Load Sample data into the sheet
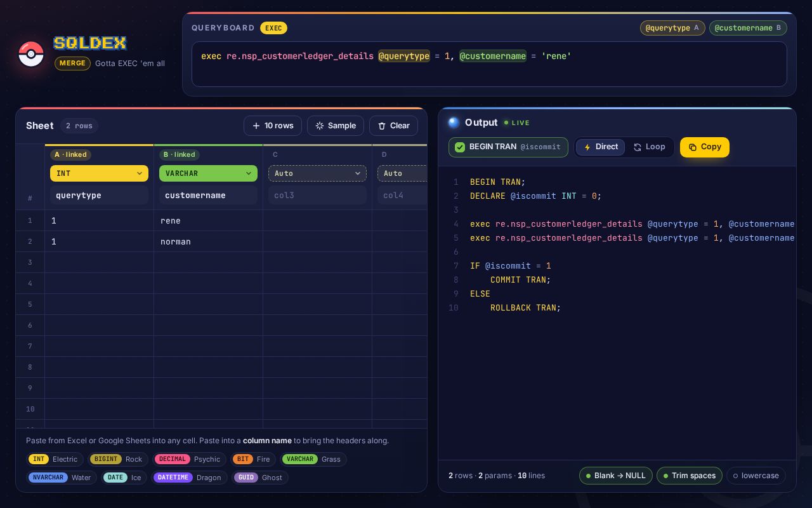This screenshot has height=508, width=812. (x=336, y=126)
